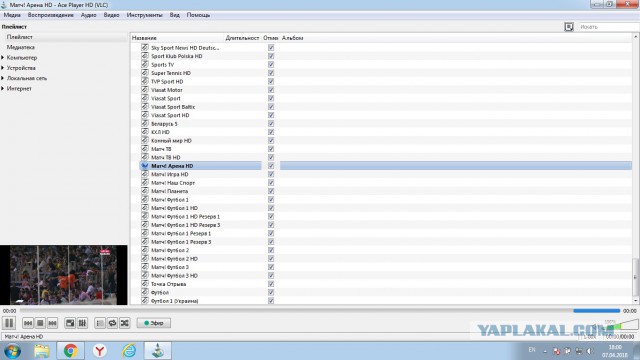
Task: Toggle checkbox for Матч! Футбол 1 HD
Action: [271, 208]
